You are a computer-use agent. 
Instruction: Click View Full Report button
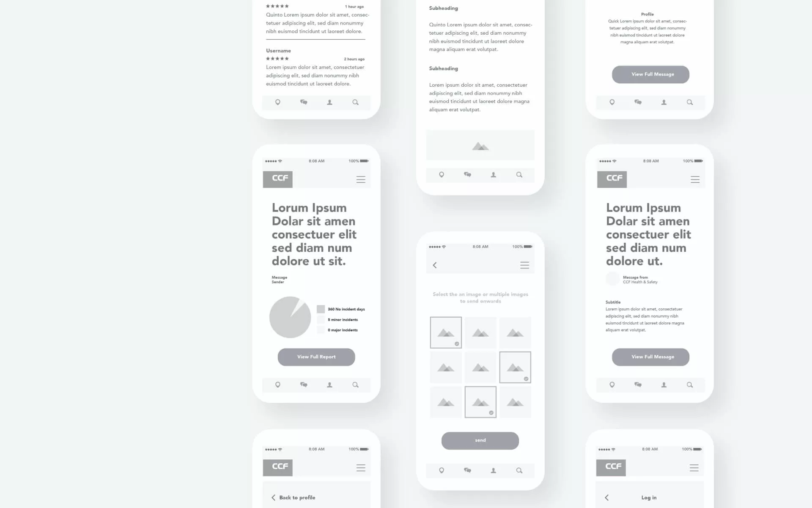pyautogui.click(x=316, y=357)
